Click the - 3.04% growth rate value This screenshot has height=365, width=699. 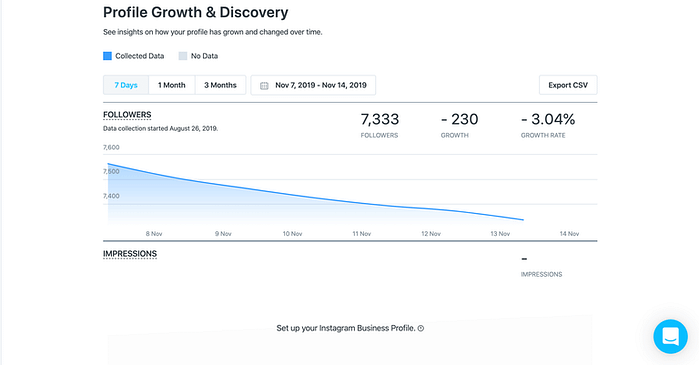pos(548,119)
